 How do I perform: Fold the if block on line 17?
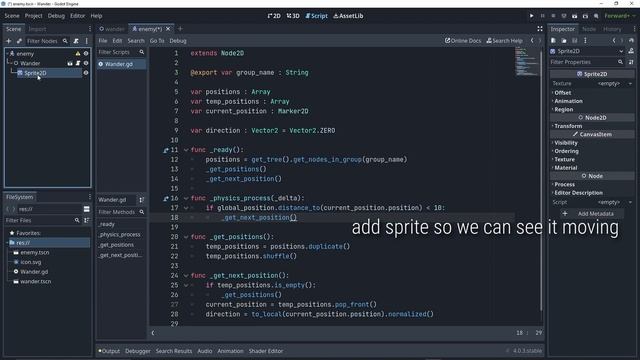click(x=186, y=208)
